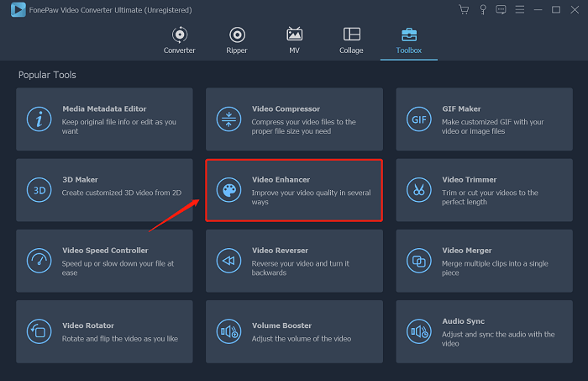The width and height of the screenshot is (588, 381).
Task: Open 3D Maker title
Action: point(81,180)
